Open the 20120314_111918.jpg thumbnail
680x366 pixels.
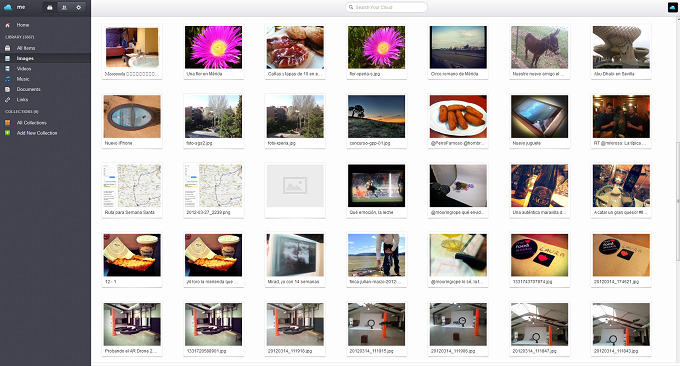click(x=295, y=324)
